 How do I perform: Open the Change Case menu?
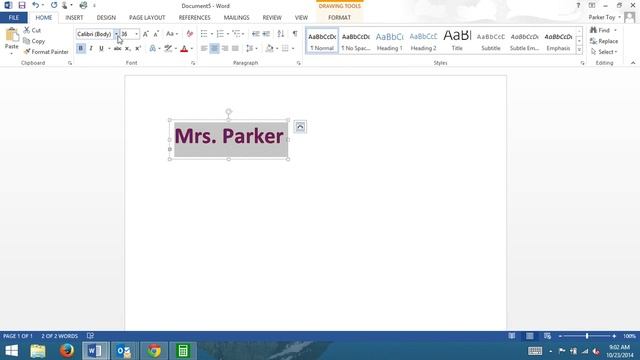pos(172,34)
